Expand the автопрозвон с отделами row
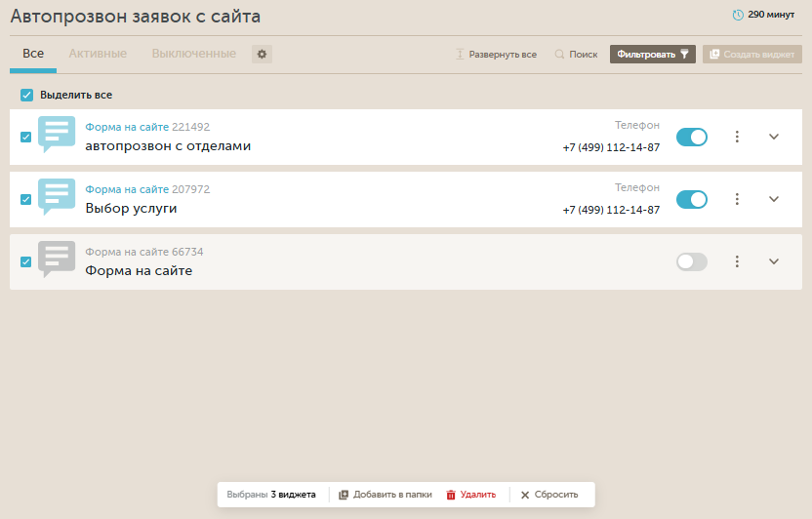Viewport: 812px width, 519px height. point(774,137)
